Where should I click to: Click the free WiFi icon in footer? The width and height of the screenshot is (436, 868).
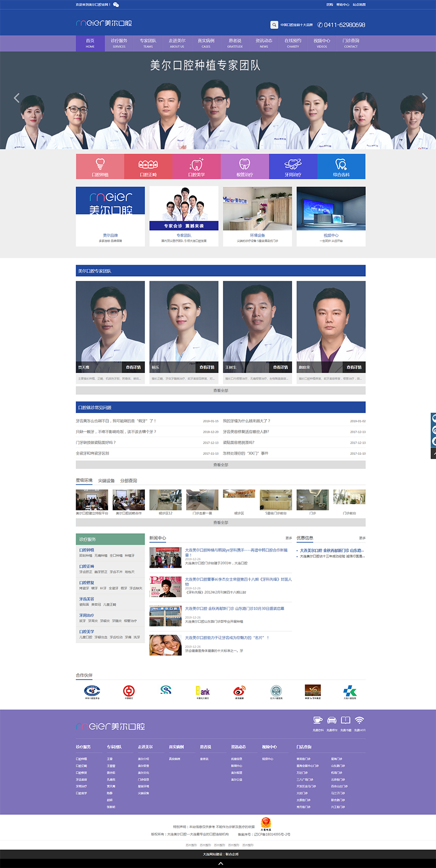pos(359,720)
